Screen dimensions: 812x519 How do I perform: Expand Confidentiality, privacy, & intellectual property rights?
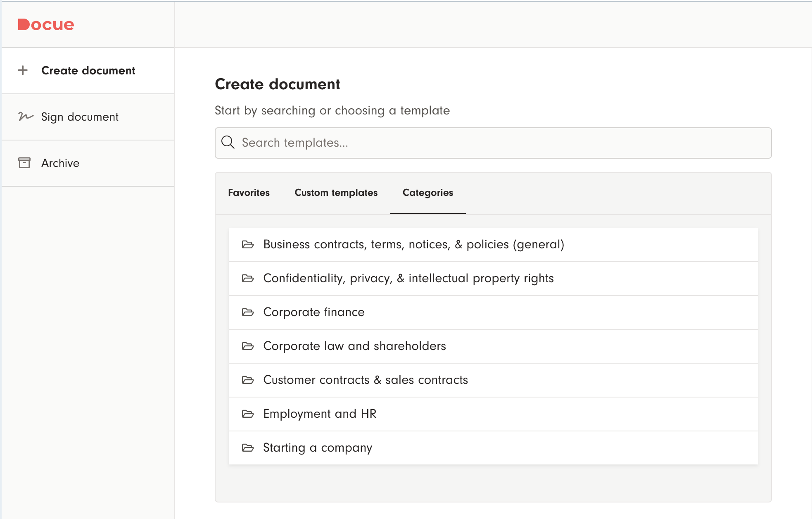tap(408, 279)
